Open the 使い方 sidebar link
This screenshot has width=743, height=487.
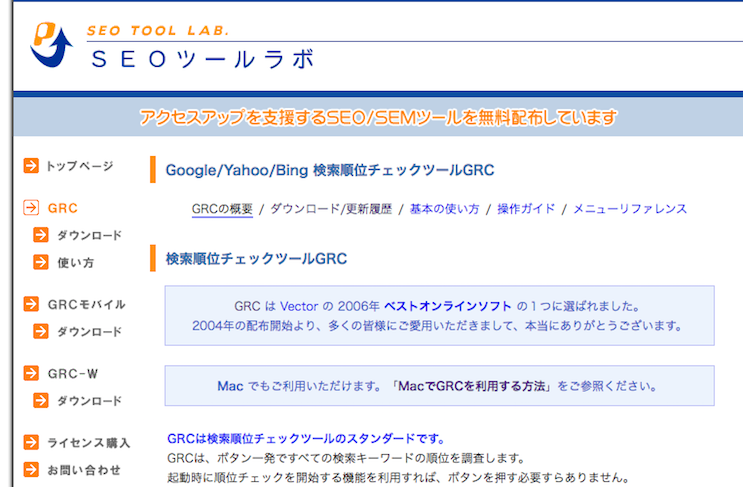76,262
